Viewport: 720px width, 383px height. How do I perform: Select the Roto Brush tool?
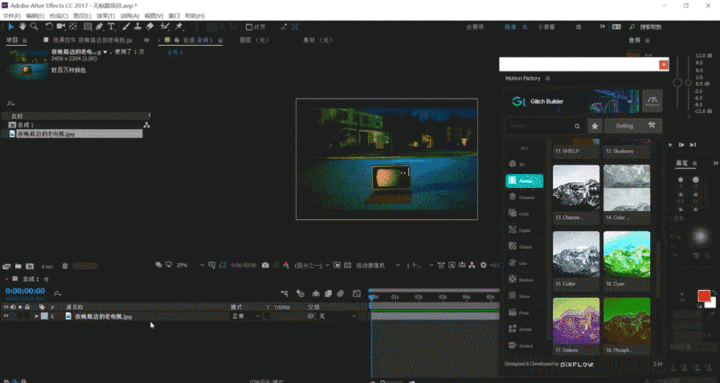(165, 27)
